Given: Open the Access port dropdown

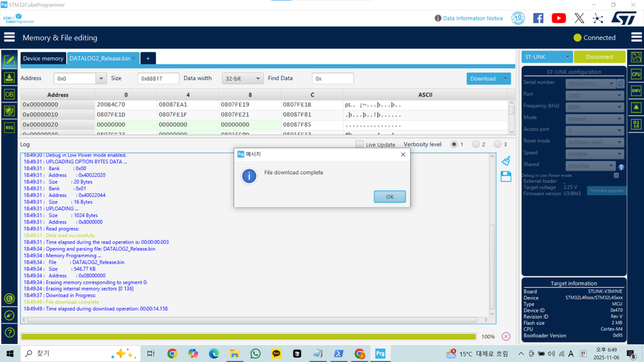Looking at the screenshot, I should click(x=595, y=131).
